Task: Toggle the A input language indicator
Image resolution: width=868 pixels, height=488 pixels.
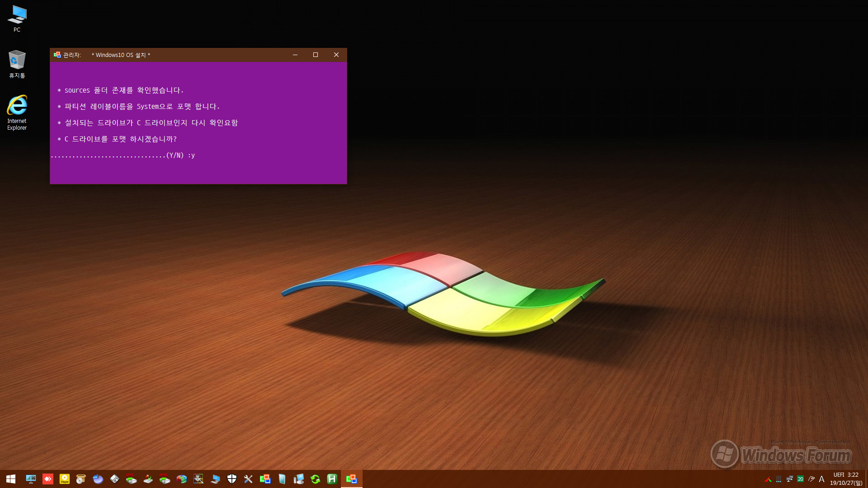Action: [x=821, y=479]
